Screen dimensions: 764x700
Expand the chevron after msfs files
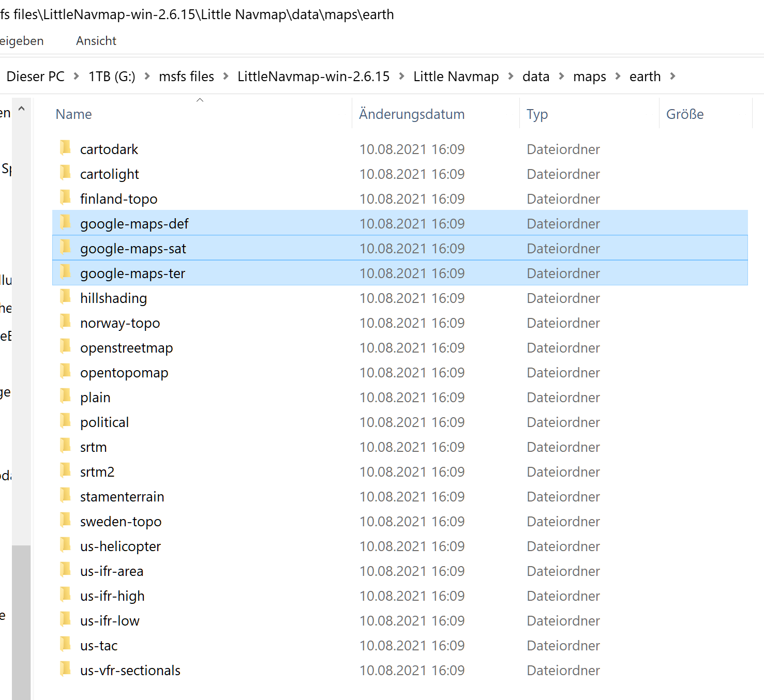coord(226,77)
